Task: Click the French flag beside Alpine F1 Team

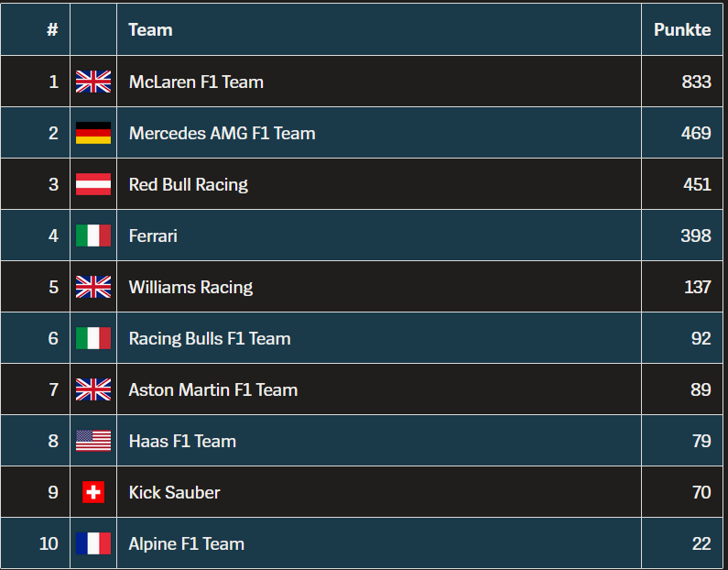Action: [93, 543]
